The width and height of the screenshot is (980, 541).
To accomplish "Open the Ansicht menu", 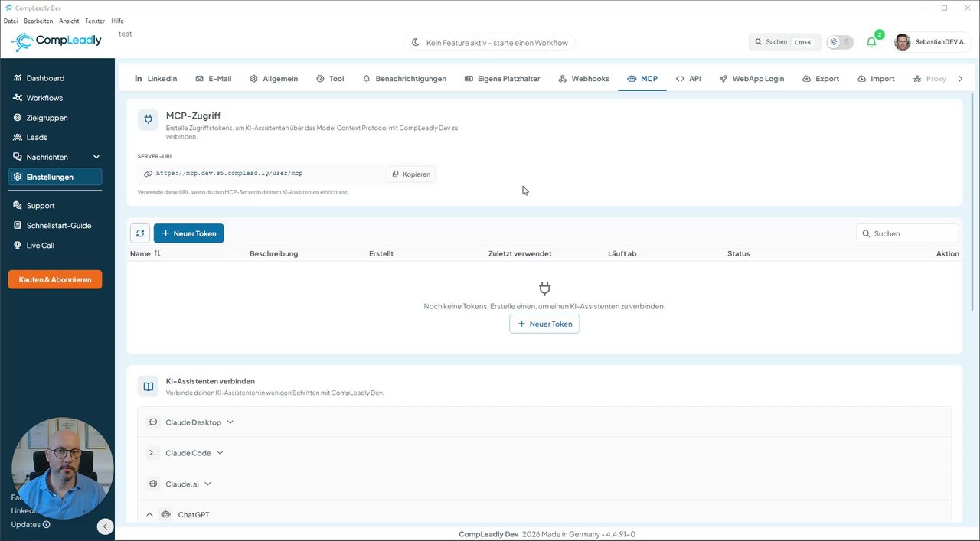I will click(69, 21).
